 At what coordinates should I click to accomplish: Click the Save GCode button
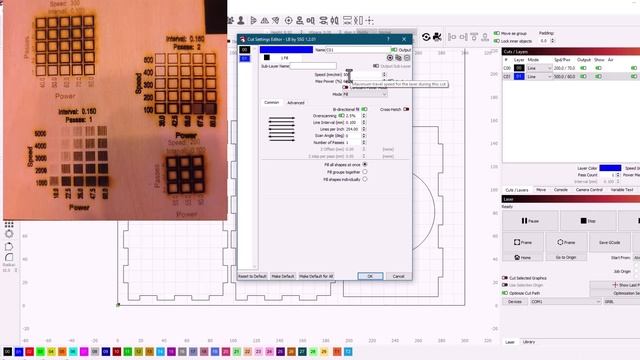tap(609, 242)
